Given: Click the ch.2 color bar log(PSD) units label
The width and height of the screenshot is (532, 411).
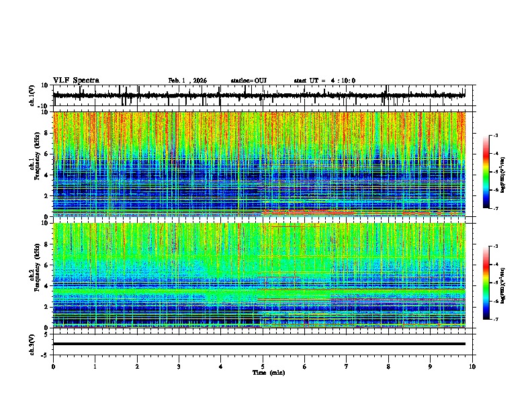Looking at the screenshot, I should [503, 285].
